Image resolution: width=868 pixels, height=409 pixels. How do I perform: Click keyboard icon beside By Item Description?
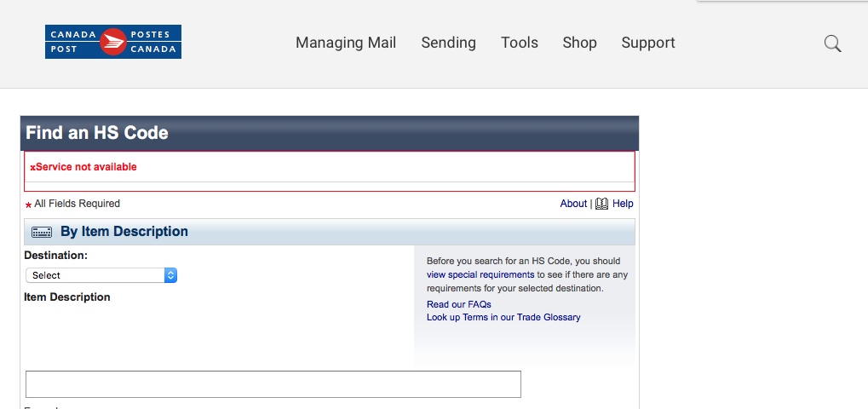[42, 232]
